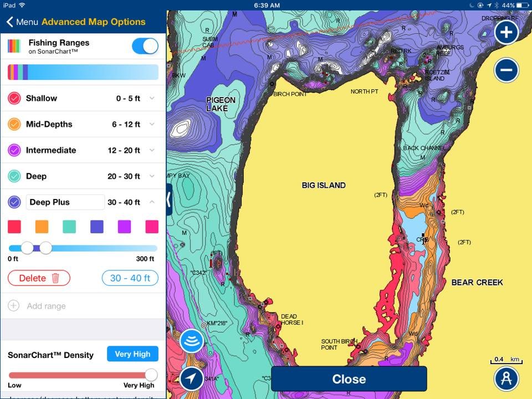Uncheck the Shallow range checkmark
532x399 pixels.
tap(14, 99)
